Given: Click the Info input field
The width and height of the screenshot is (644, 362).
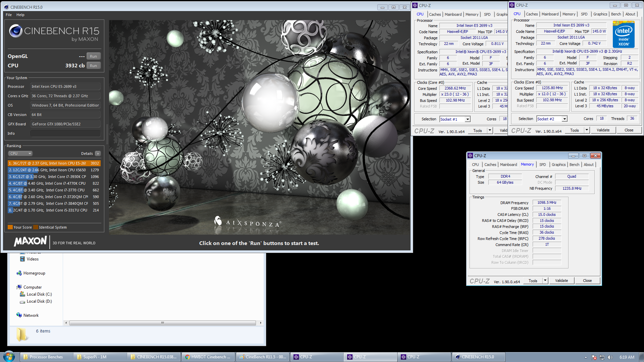Looking at the screenshot, I should click(65, 133).
